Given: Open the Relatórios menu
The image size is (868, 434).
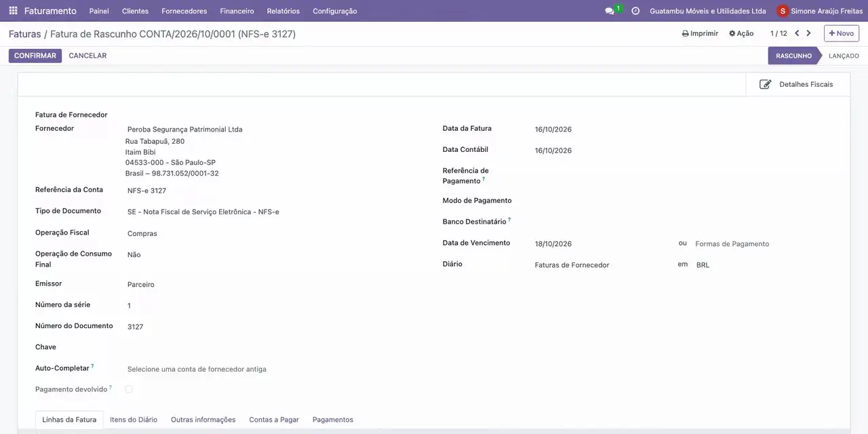Looking at the screenshot, I should click(x=283, y=11).
